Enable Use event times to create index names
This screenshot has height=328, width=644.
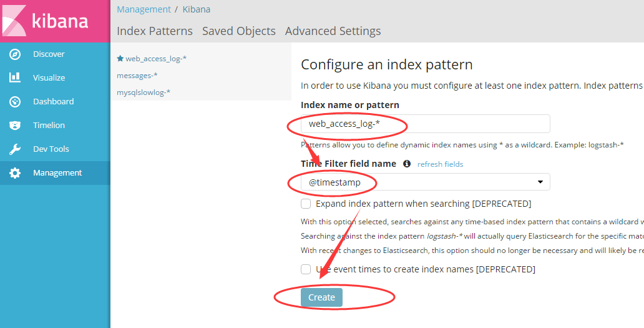306,269
